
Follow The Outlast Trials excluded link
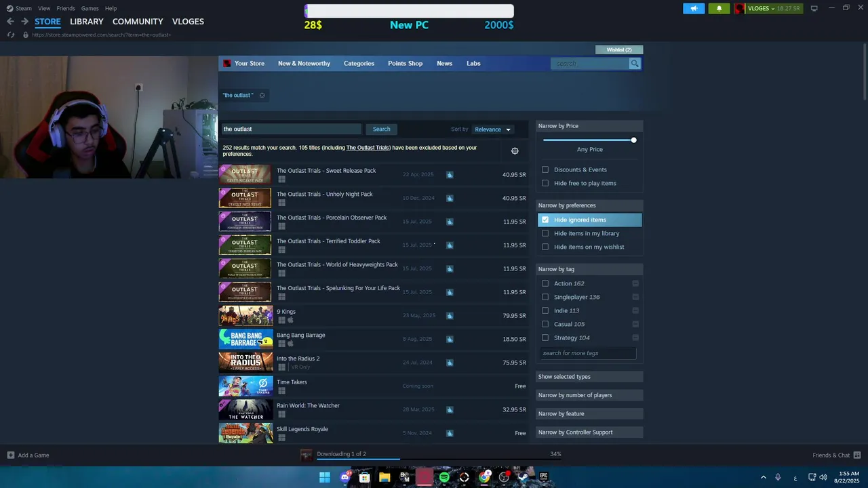[x=368, y=148]
